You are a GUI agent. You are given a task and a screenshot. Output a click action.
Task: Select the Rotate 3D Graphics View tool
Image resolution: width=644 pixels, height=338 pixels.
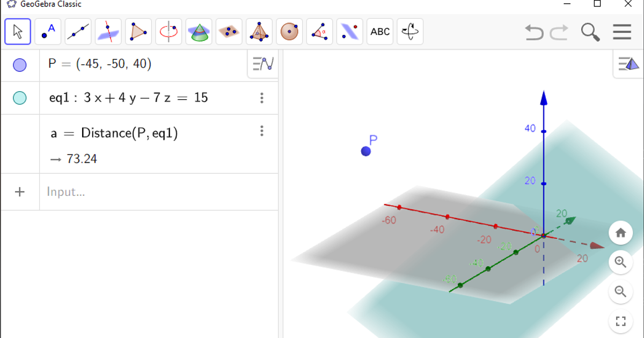click(x=410, y=32)
